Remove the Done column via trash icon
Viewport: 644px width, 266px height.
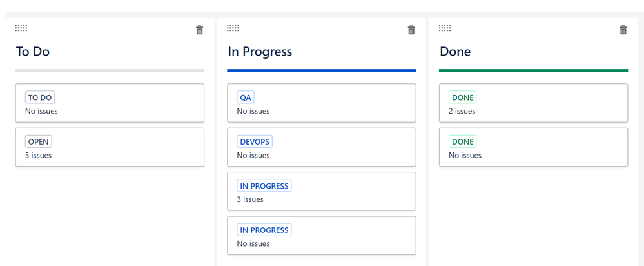[623, 30]
